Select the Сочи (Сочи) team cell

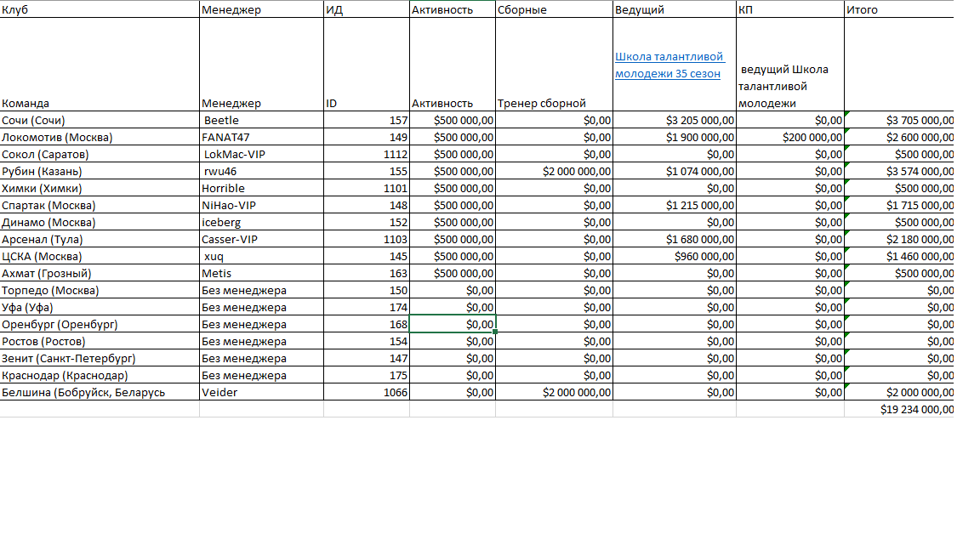(x=99, y=120)
